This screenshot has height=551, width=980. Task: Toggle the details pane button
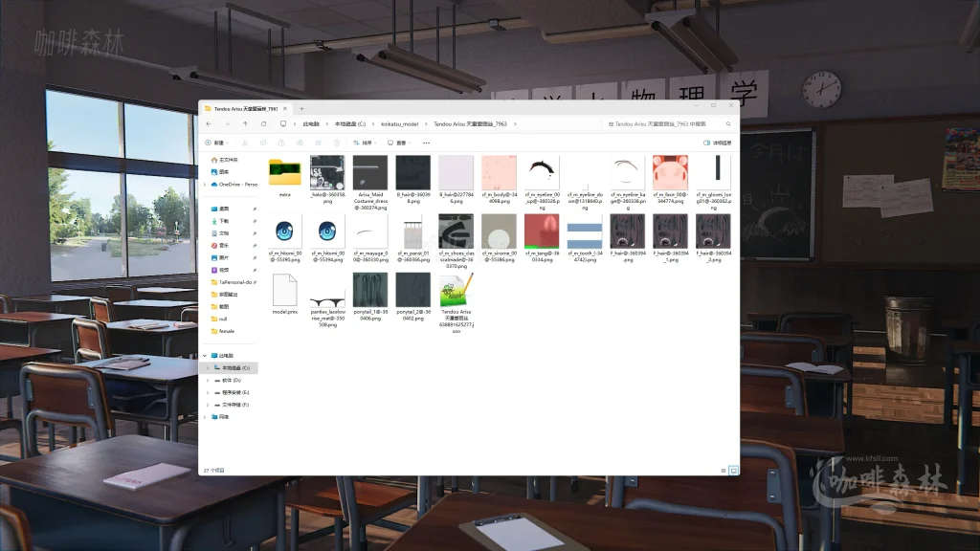(x=716, y=143)
